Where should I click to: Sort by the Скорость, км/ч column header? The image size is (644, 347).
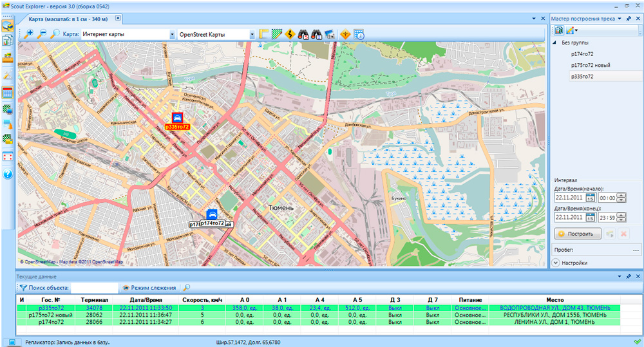202,300
